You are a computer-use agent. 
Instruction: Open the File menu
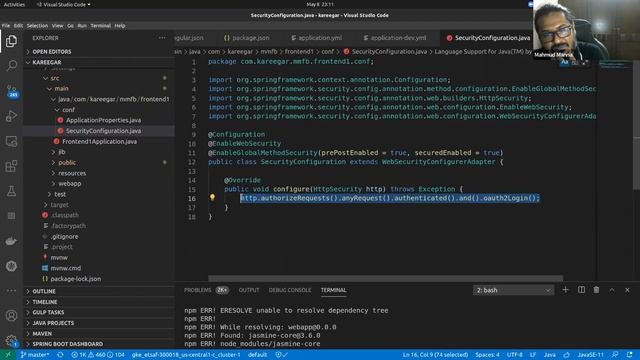[6, 25]
